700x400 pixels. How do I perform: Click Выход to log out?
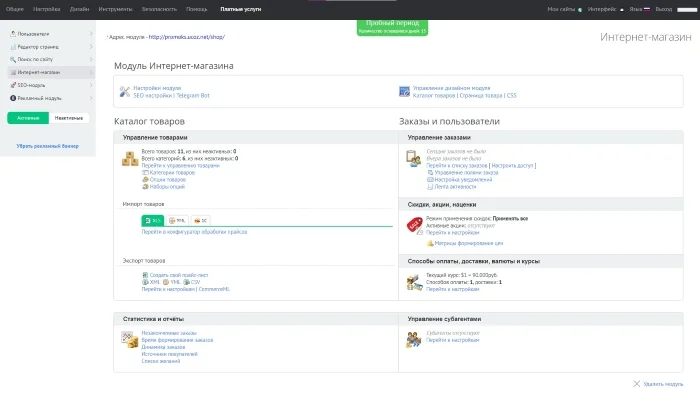pyautogui.click(x=663, y=9)
